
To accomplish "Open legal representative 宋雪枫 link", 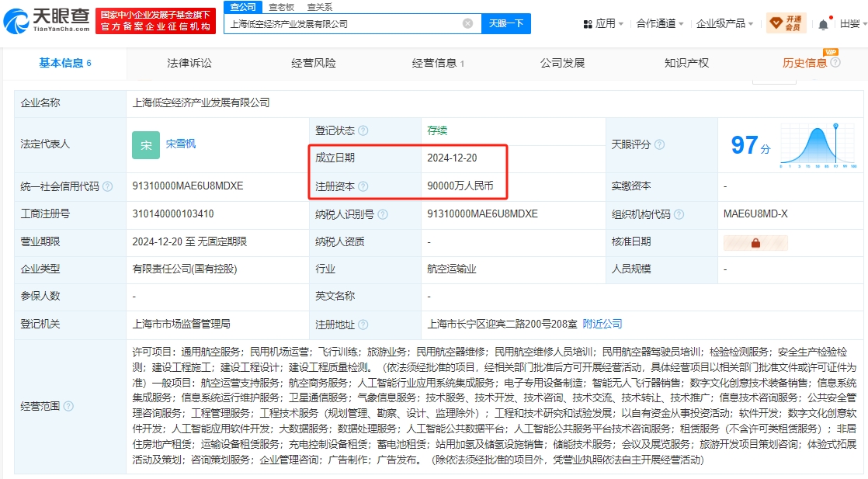I will click(x=181, y=144).
